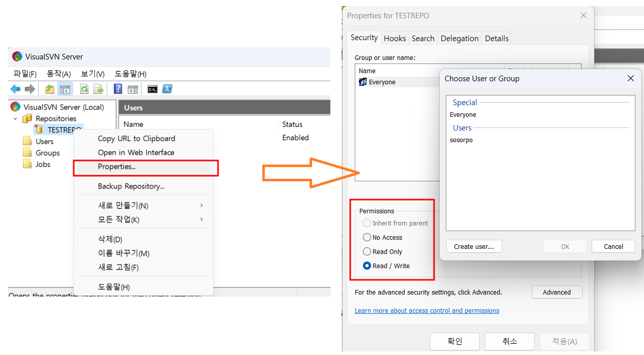Click the Back arrow toolbar icon

15,89
